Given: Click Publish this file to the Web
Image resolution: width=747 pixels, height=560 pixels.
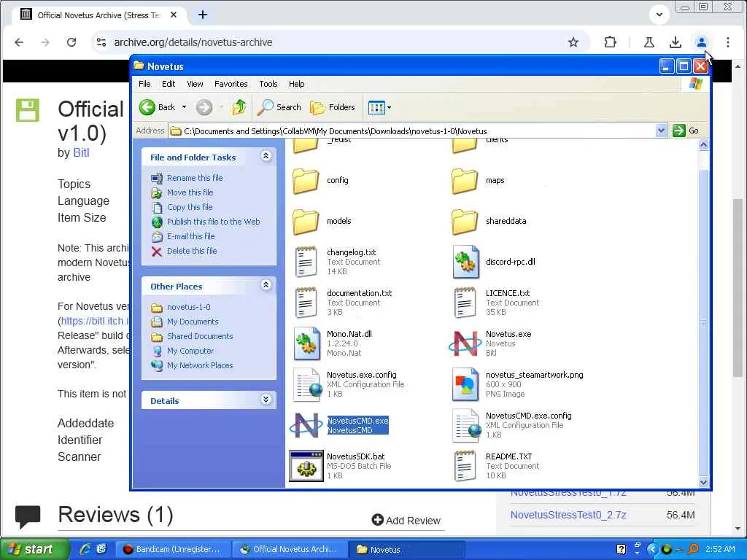Looking at the screenshot, I should (214, 222).
